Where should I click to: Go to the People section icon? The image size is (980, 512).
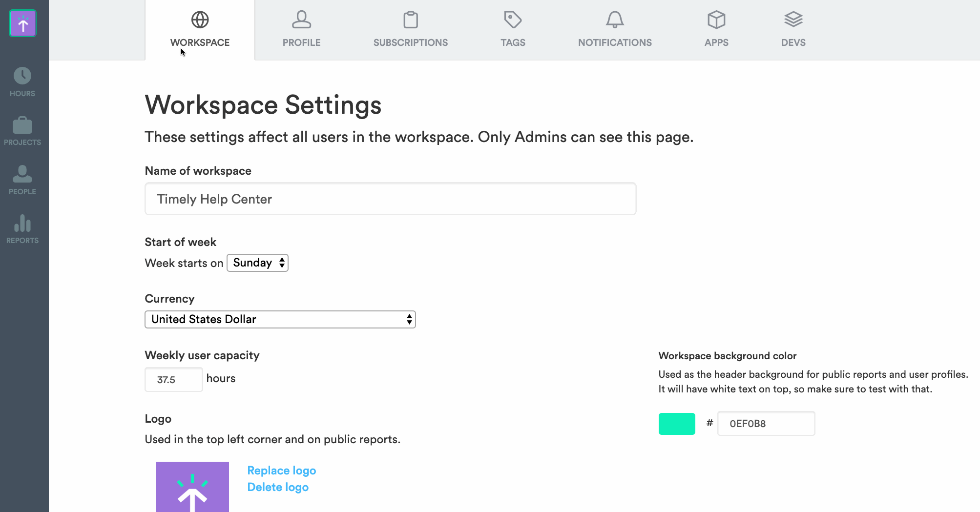coord(22,174)
